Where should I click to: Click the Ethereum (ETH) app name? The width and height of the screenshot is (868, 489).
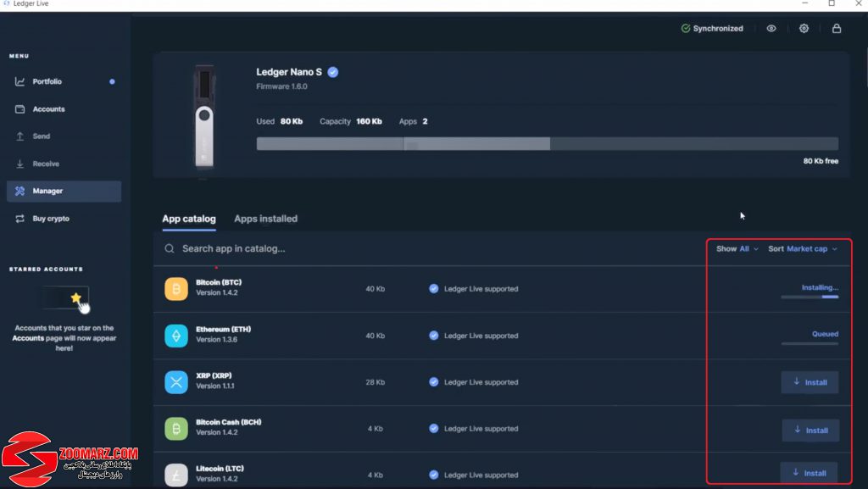click(x=223, y=329)
